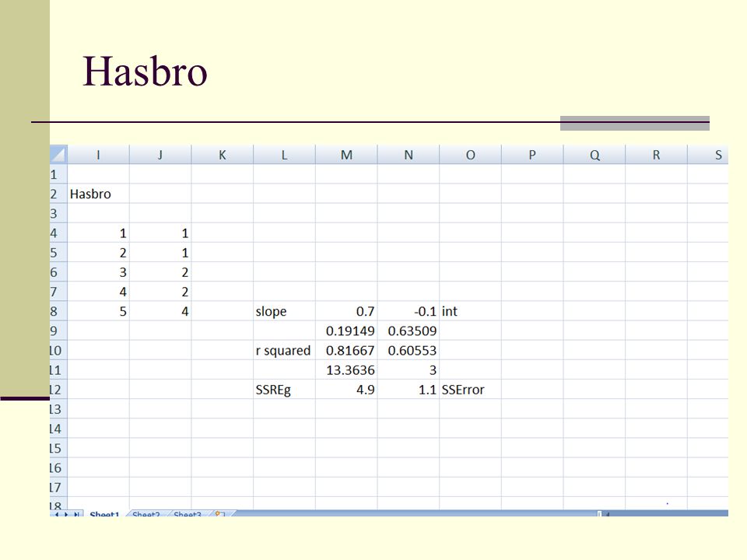This screenshot has height=560, width=747.
Task: Select row 3 header
Action: click(58, 213)
